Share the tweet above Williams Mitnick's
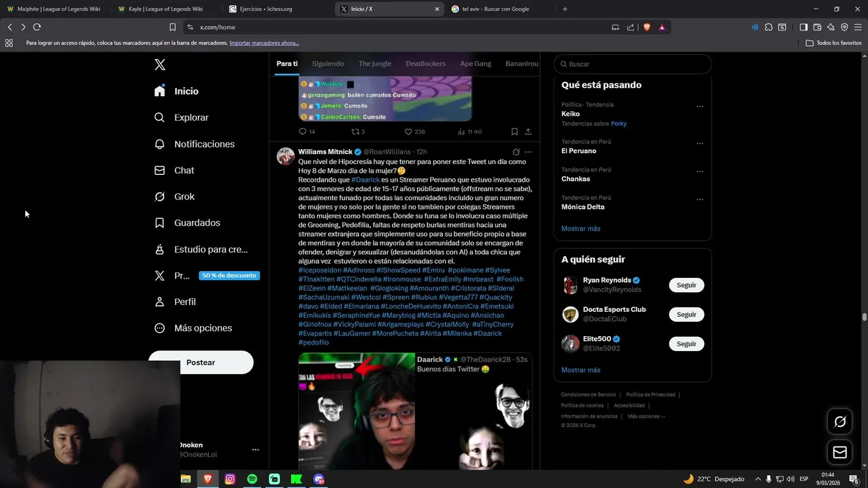The width and height of the screenshot is (868, 488). 528,131
